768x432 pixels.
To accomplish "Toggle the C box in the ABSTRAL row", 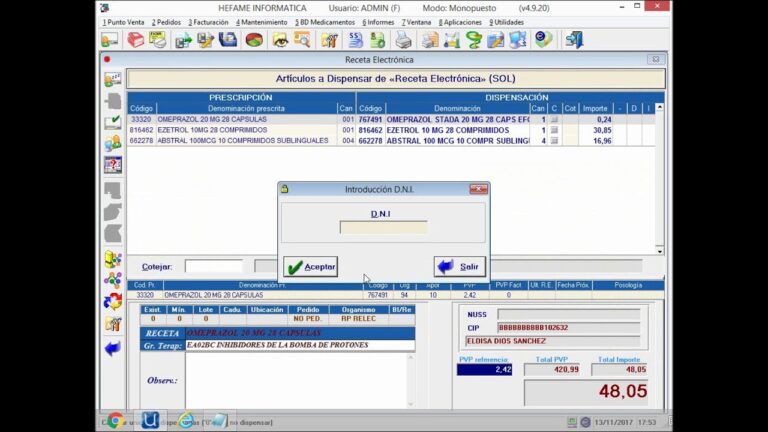I will click(554, 141).
